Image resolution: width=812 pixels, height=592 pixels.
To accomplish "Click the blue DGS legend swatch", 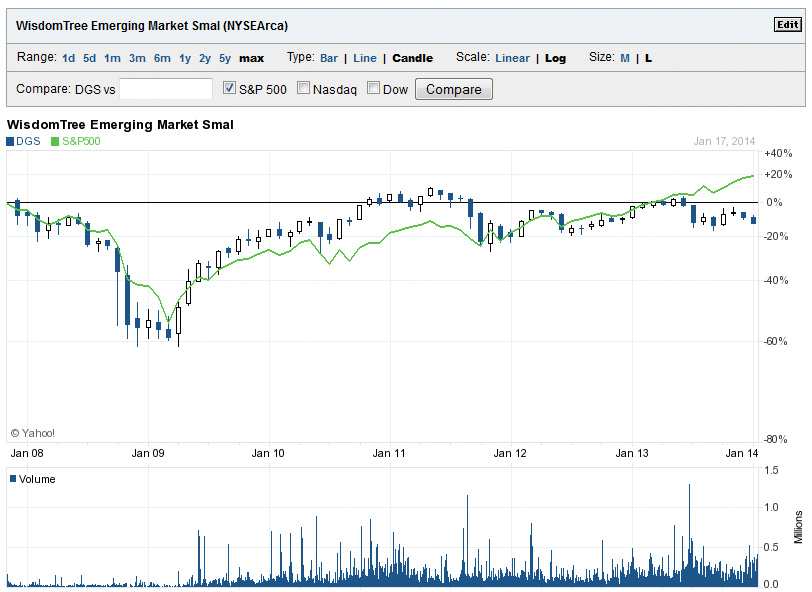I will click(10, 141).
